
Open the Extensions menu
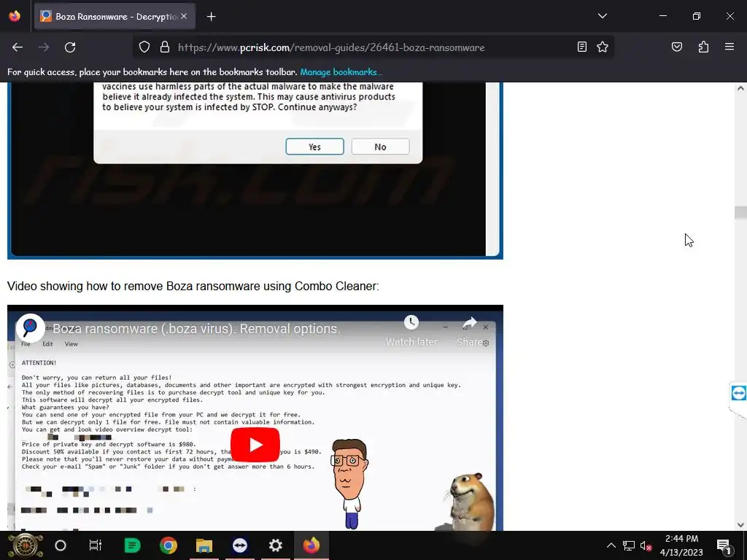point(703,47)
